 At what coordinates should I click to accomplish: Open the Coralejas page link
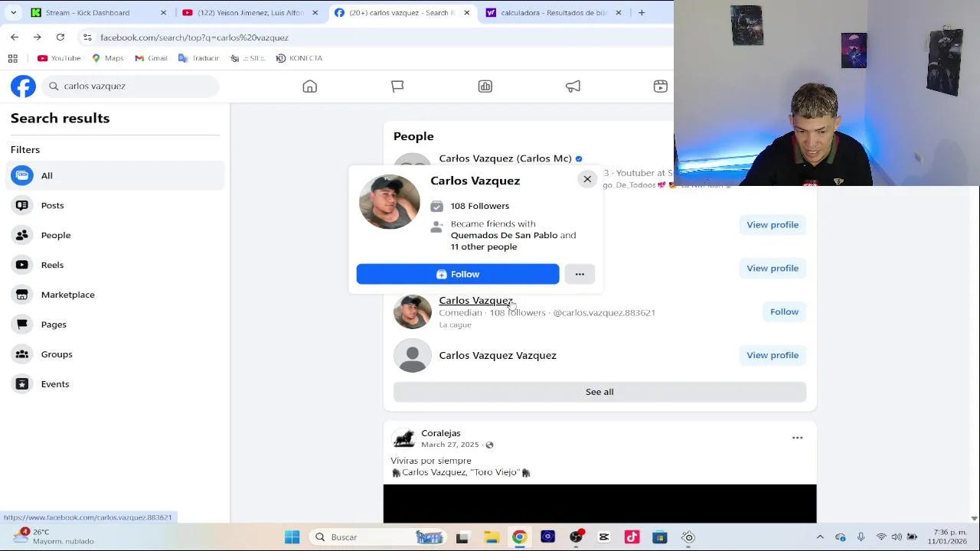441,433
